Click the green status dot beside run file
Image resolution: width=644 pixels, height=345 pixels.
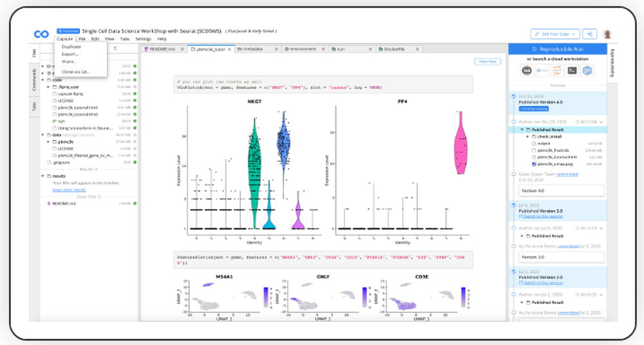(135, 121)
